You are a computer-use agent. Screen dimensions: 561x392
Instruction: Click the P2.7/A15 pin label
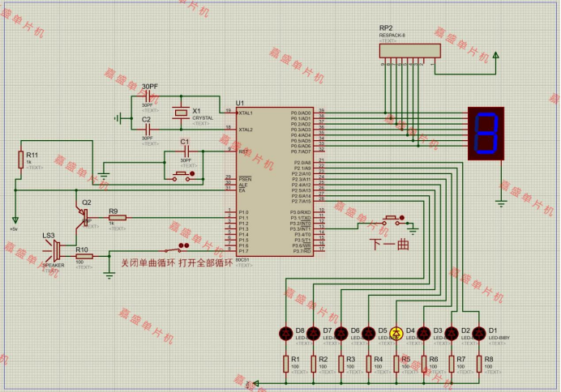(x=302, y=202)
